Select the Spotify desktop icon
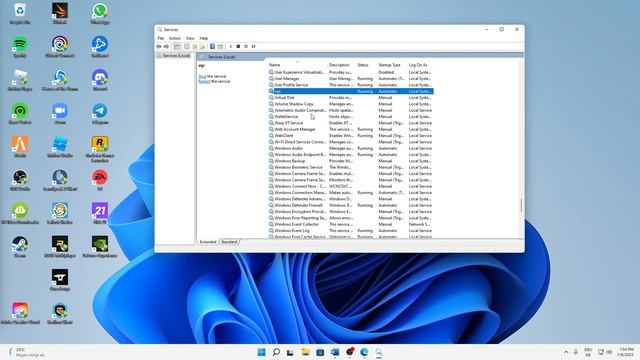The width and height of the screenshot is (640, 360). 20,47
